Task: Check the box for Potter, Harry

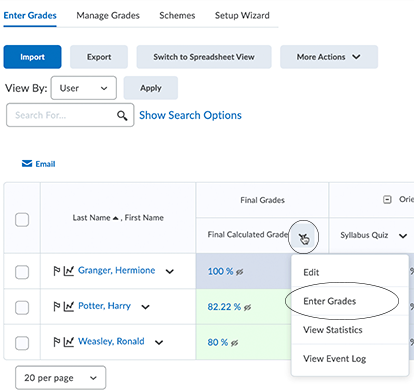Action: (x=22, y=307)
